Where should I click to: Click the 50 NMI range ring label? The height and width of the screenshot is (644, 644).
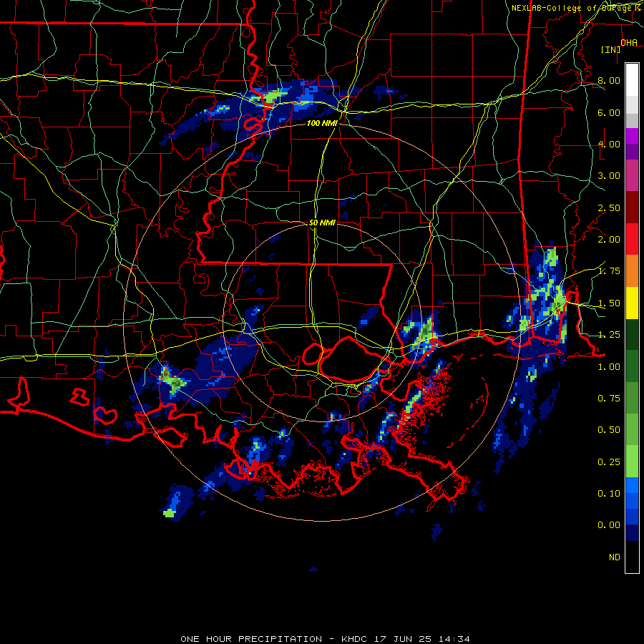click(x=322, y=223)
